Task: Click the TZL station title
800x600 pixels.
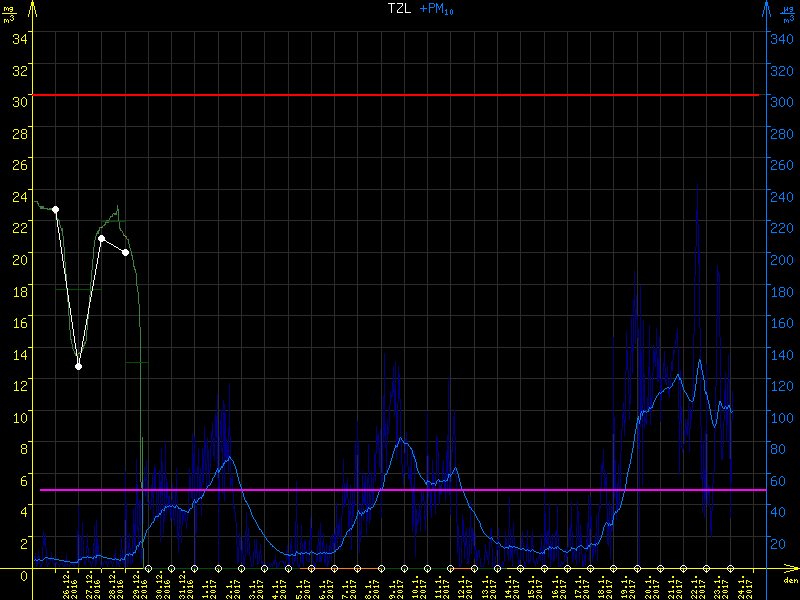Action: (398, 8)
